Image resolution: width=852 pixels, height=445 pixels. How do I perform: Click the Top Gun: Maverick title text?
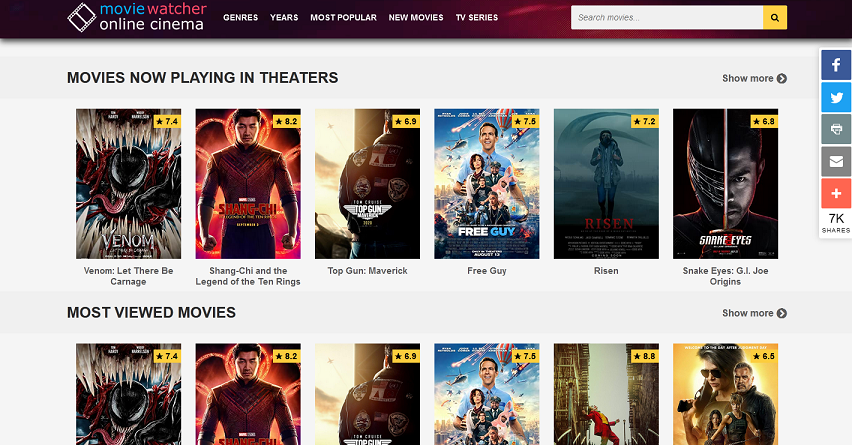367,271
